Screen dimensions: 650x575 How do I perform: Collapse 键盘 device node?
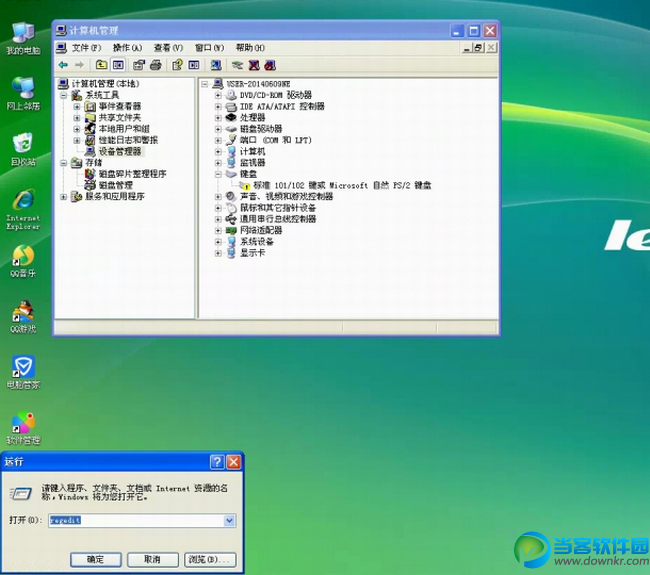point(218,174)
